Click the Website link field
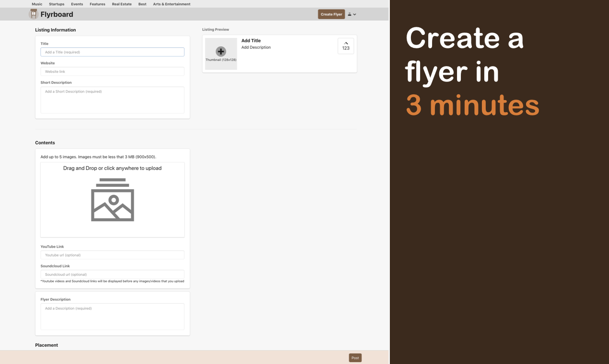Viewport: 609px width, 364px height. [112, 71]
